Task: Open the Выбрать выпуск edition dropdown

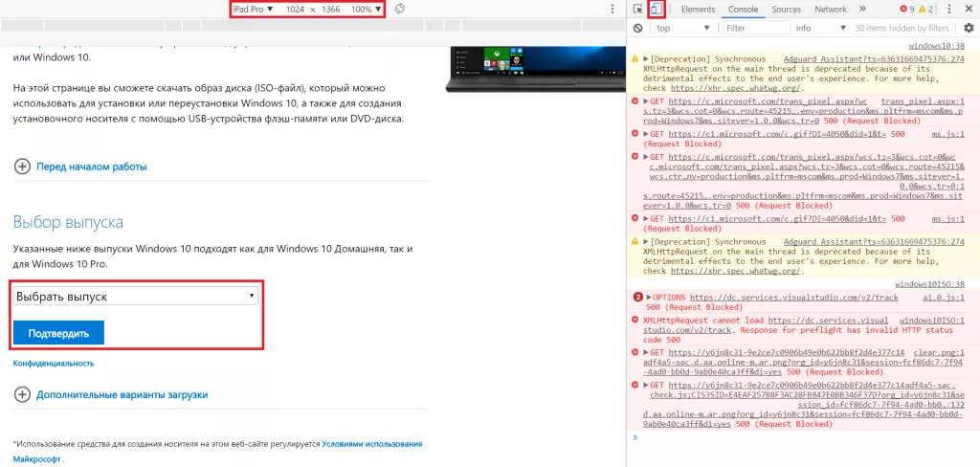Action: [136, 297]
